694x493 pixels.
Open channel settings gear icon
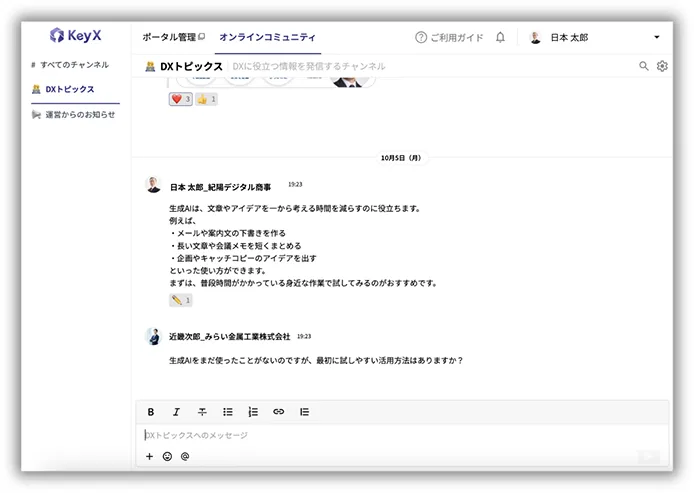coord(662,66)
